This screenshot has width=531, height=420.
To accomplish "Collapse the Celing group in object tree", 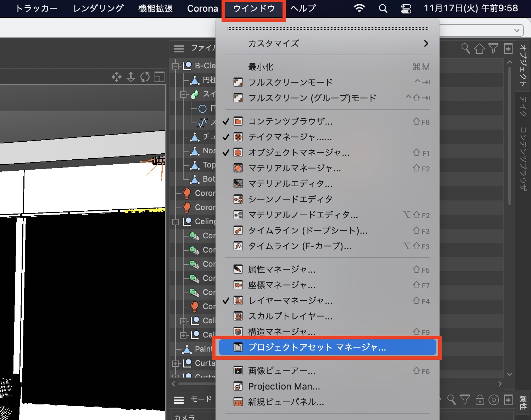I will [x=175, y=222].
